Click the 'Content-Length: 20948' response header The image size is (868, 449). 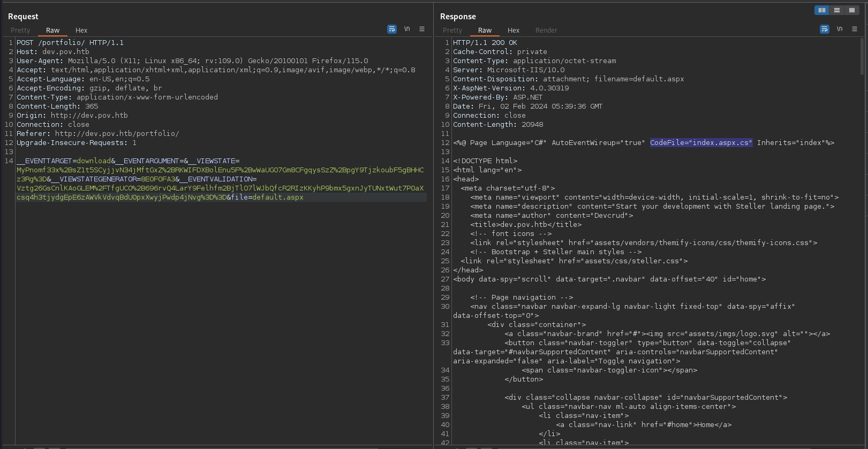(498, 125)
